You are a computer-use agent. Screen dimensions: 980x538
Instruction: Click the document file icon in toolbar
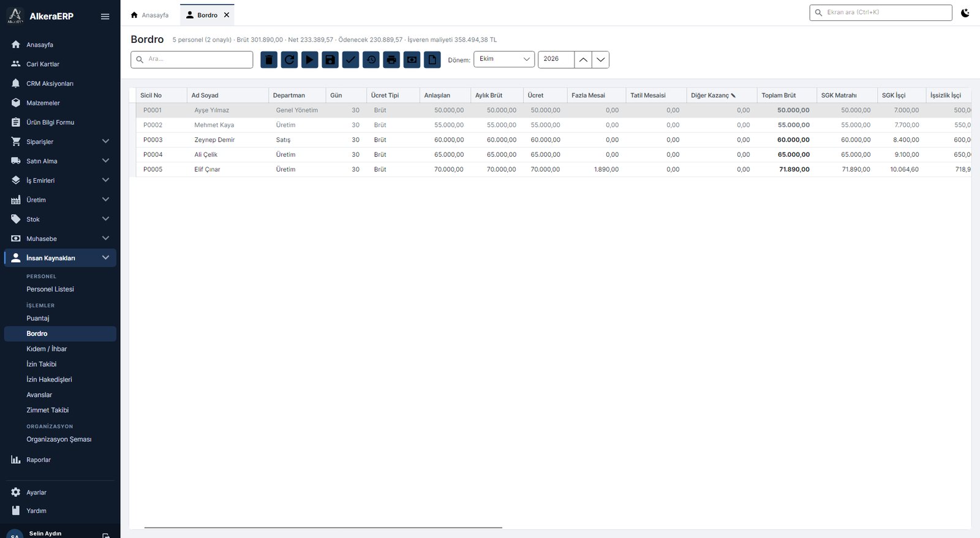click(432, 59)
